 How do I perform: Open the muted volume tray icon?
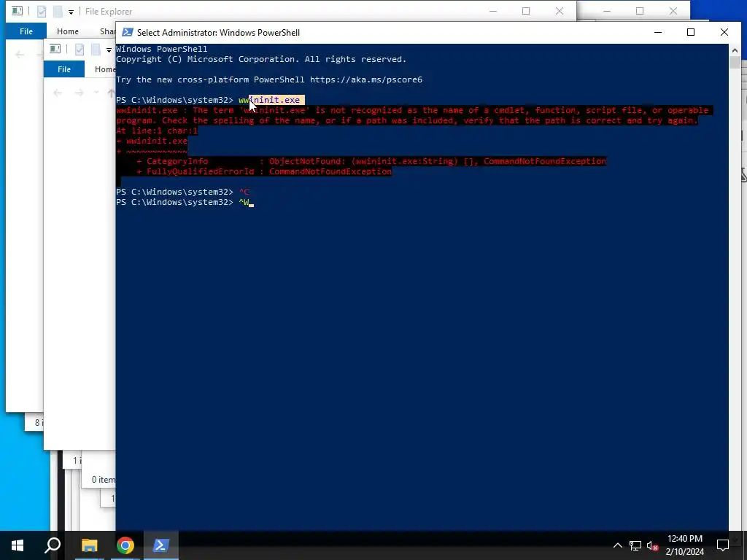(x=652, y=545)
